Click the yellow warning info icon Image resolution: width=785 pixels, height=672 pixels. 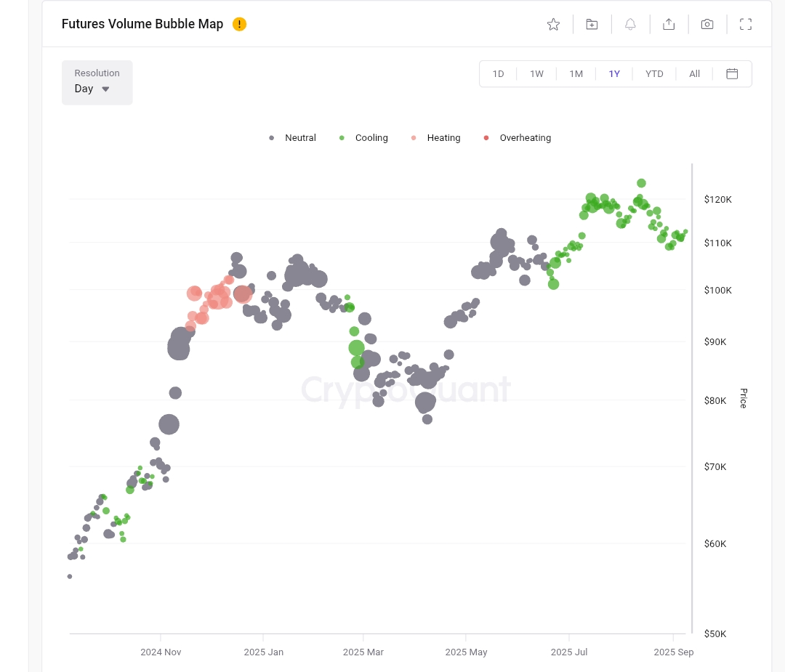coord(239,24)
